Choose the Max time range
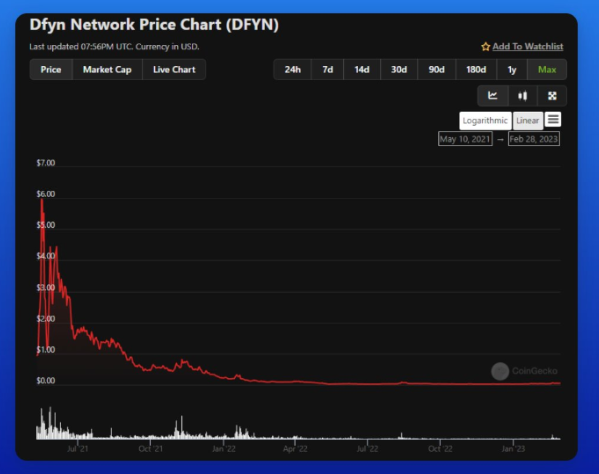 pyautogui.click(x=547, y=70)
